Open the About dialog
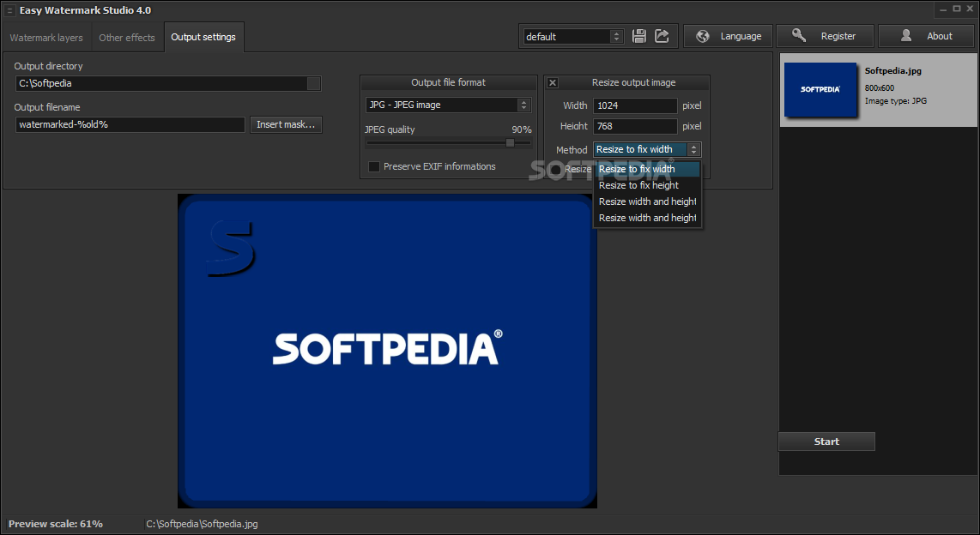 [x=926, y=36]
